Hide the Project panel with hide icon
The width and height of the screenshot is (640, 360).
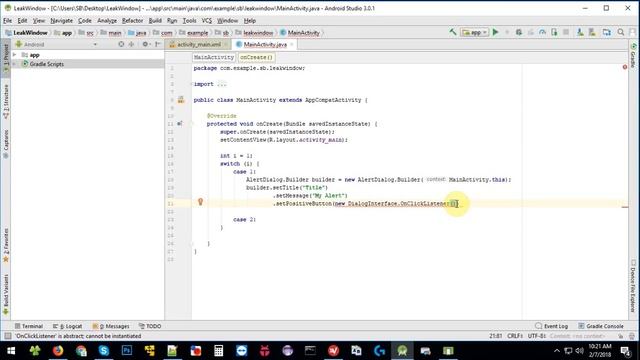pyautogui.click(x=158, y=44)
